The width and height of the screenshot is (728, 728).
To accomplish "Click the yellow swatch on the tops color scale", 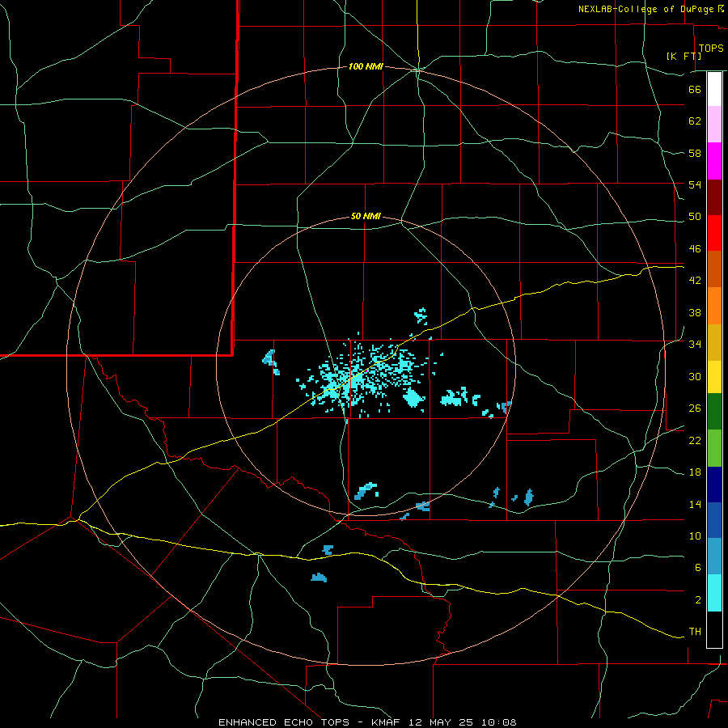I will point(714,377).
